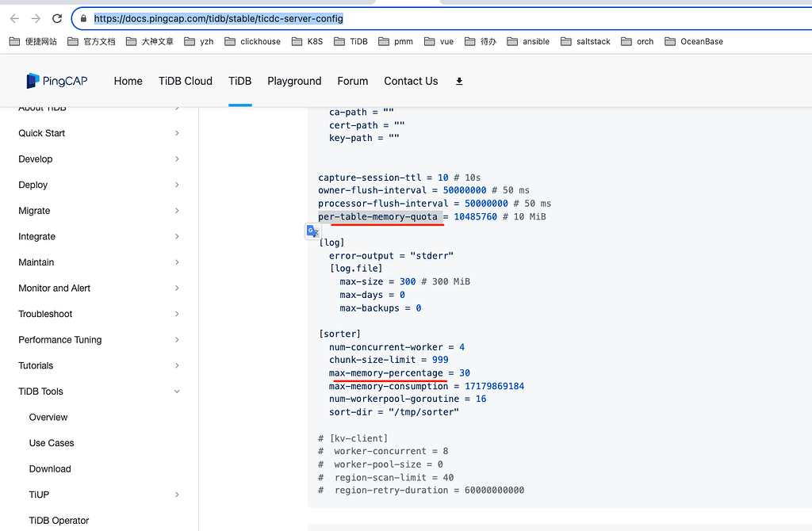Collapse the TiDB Tools sidebar section
Image resolution: width=812 pixels, height=531 pixels.
coord(177,392)
